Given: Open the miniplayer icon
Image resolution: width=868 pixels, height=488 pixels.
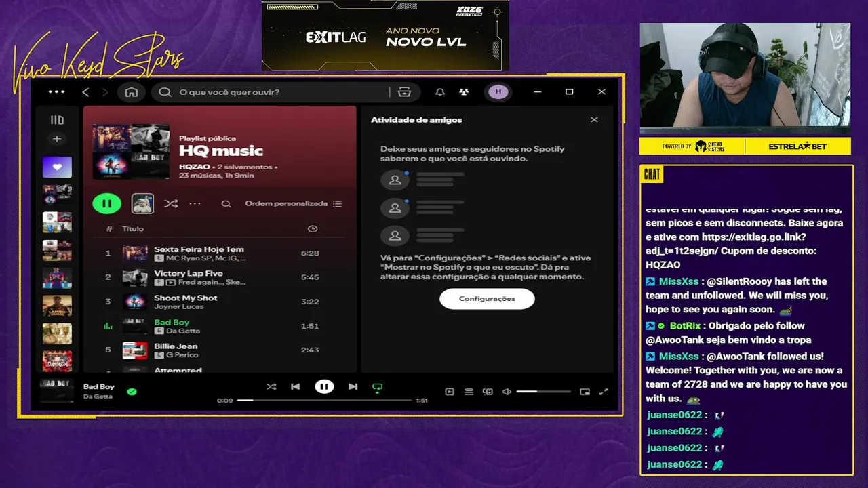Looking at the screenshot, I should coord(585,392).
